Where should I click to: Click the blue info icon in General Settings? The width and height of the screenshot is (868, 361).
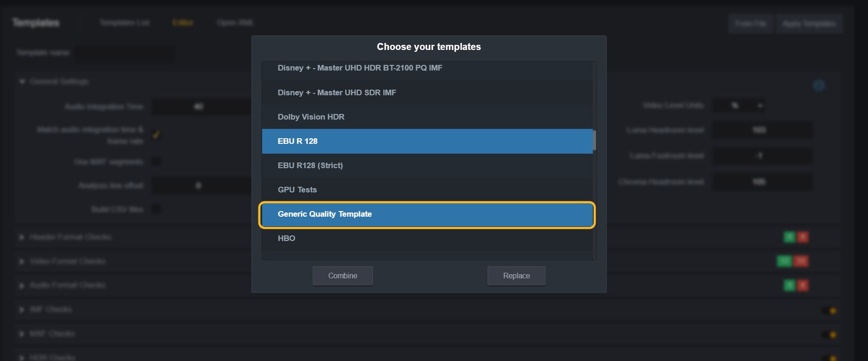click(x=819, y=85)
